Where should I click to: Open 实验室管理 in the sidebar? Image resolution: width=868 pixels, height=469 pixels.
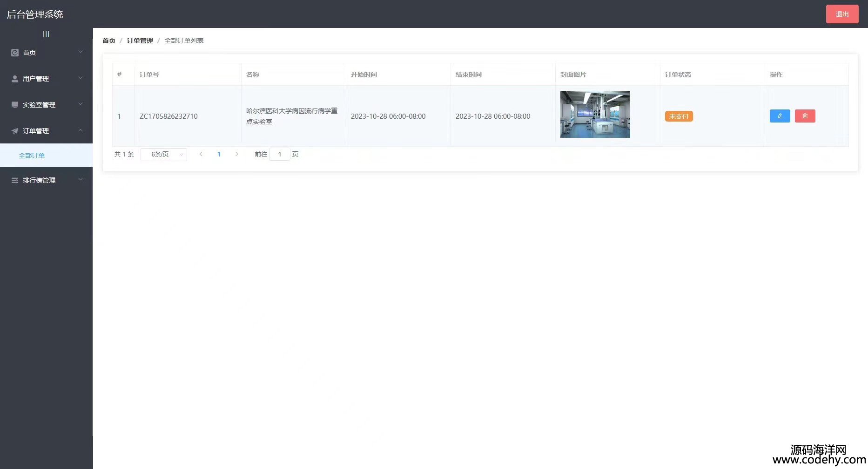(x=47, y=105)
